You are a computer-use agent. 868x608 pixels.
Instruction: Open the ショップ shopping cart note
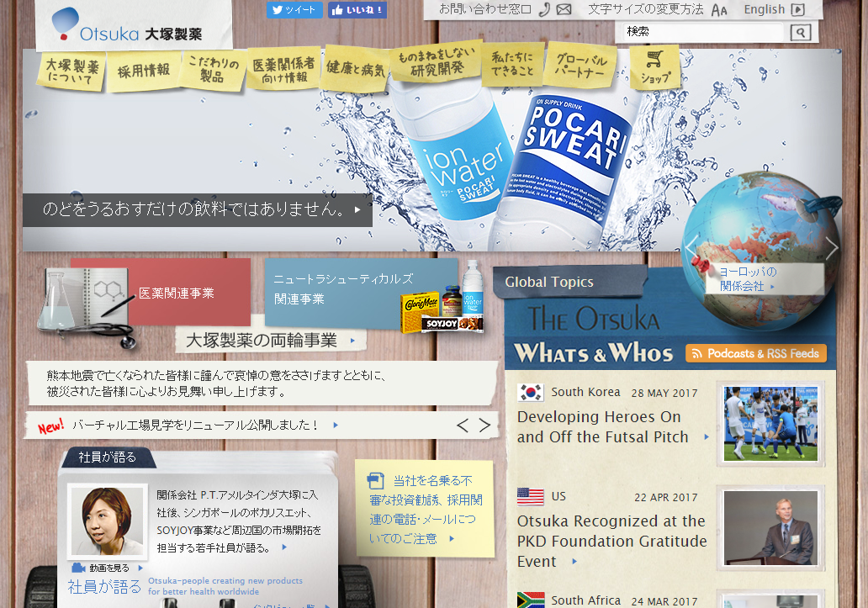(x=655, y=67)
